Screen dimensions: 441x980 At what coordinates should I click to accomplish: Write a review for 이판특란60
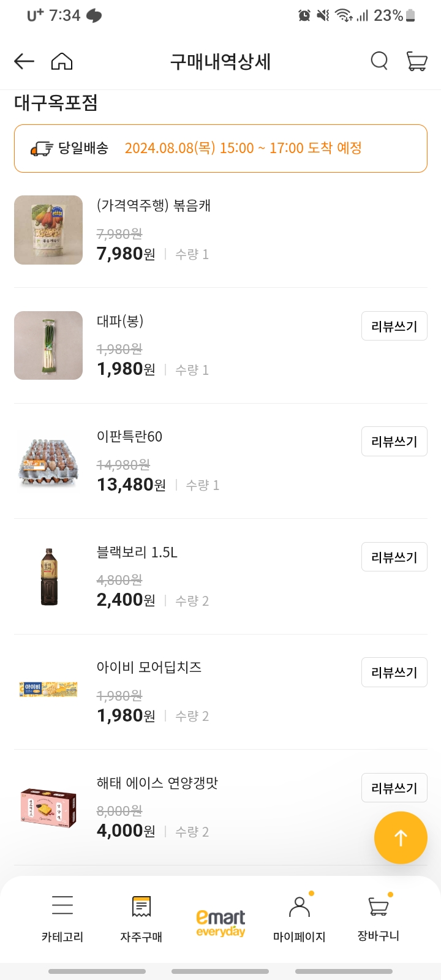tap(394, 442)
